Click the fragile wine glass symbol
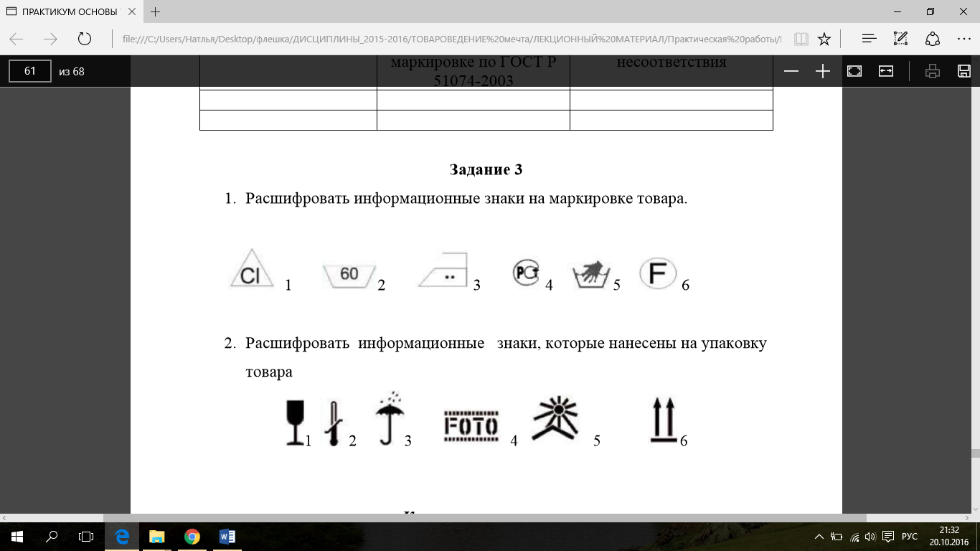 294,423
